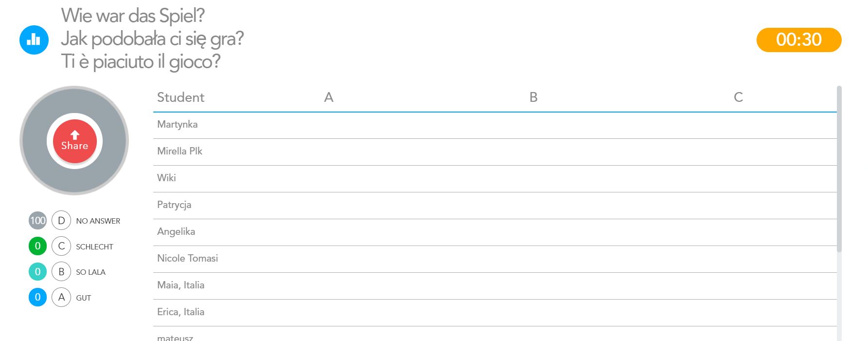The image size is (868, 341).
Task: Select the A option circle for Gut
Action: click(61, 297)
